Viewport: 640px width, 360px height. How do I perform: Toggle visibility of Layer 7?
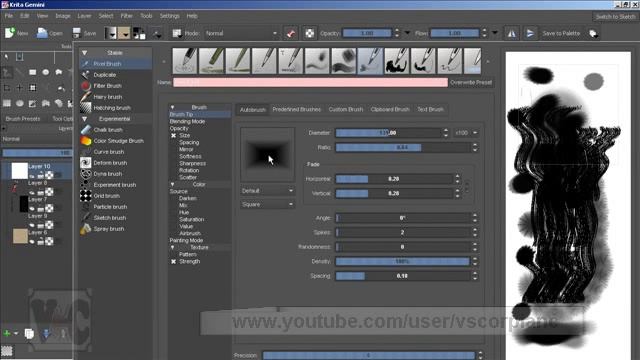[x=32, y=209]
